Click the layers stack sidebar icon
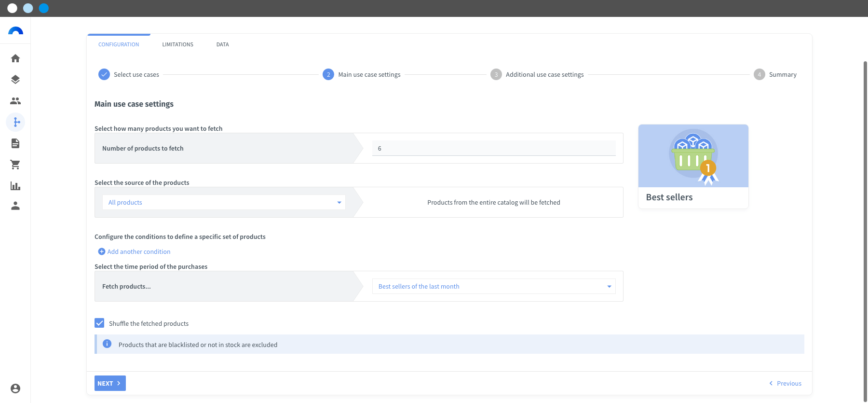 (x=15, y=80)
